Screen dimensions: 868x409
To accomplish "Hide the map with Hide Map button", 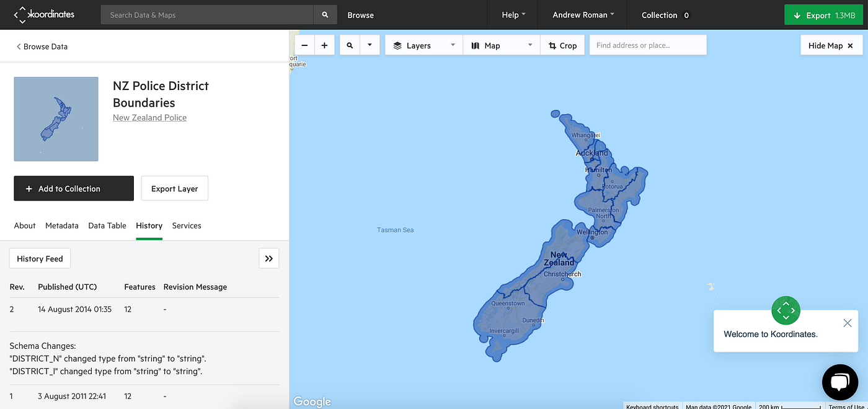I will pos(831,45).
